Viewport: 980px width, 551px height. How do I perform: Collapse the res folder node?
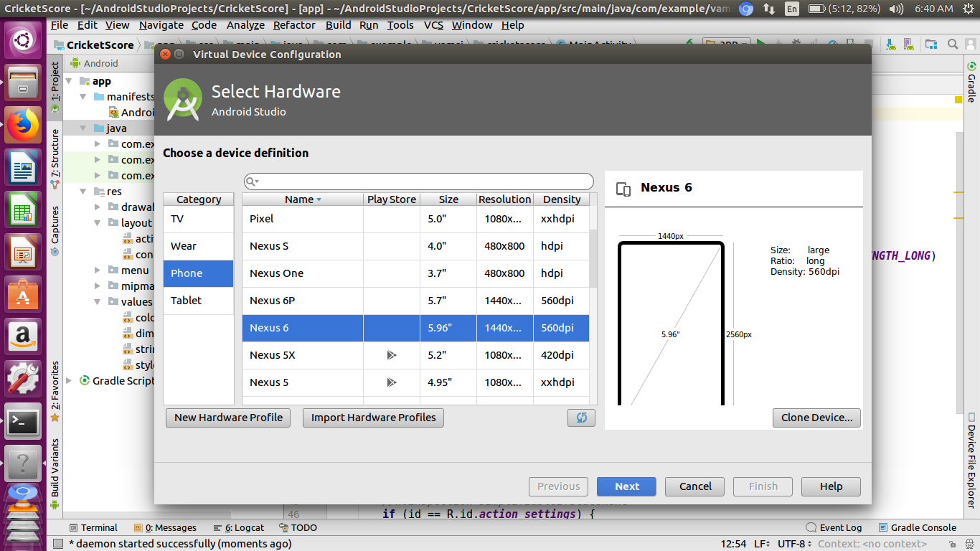coord(83,192)
